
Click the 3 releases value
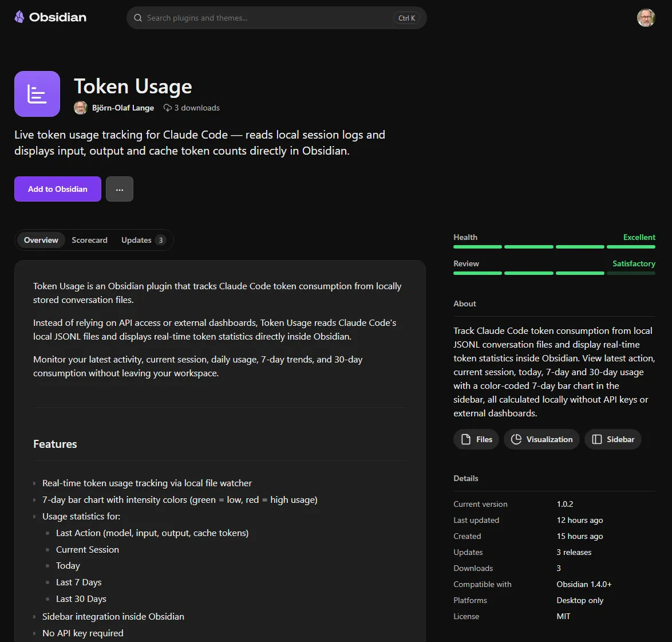(574, 552)
